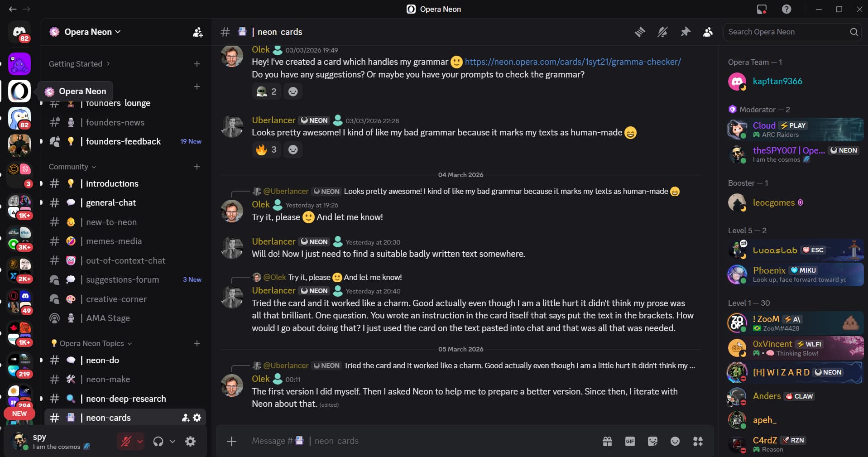Open pinned messages for neon-cards
This screenshot has height=457, width=868.
pos(685,32)
